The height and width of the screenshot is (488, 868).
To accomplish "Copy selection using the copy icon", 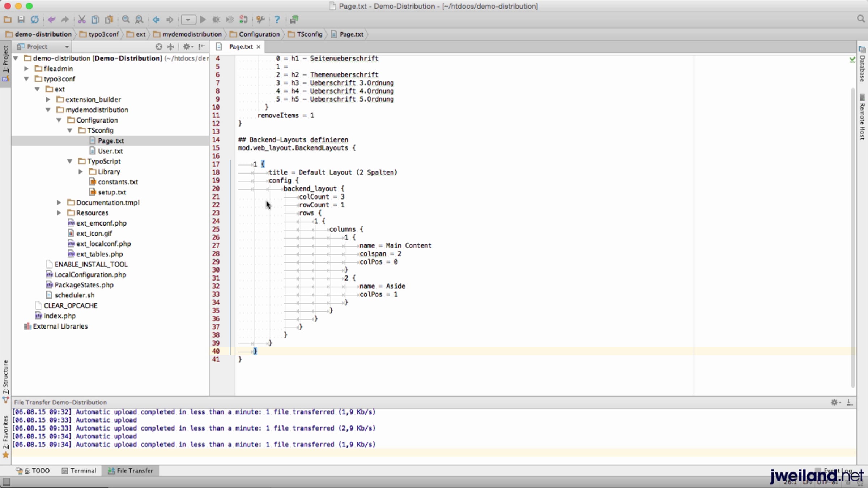I will point(95,20).
